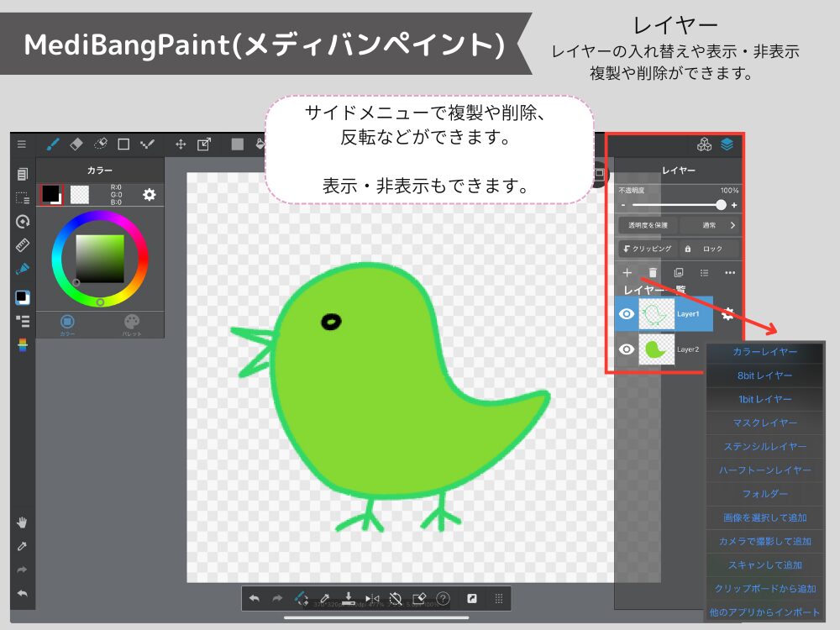Expand the 通常 blend mode dropdown
This screenshot has height=630, width=840.
click(711, 225)
